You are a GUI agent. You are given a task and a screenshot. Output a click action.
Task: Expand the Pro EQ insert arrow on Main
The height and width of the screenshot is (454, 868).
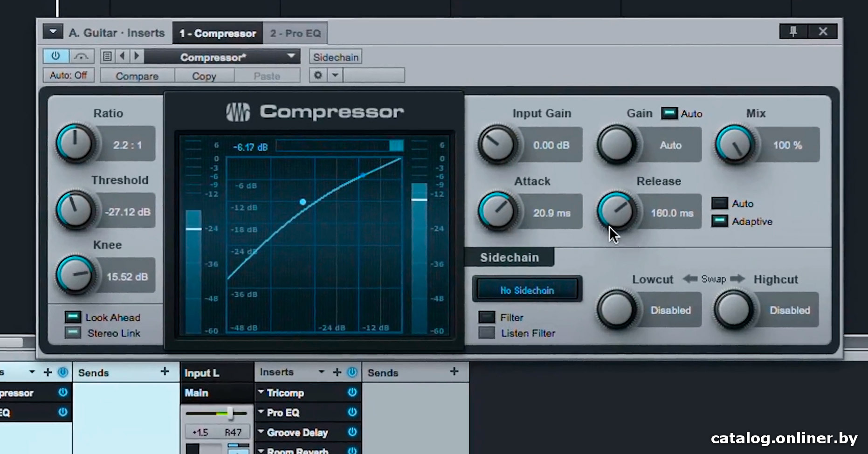[x=261, y=412]
